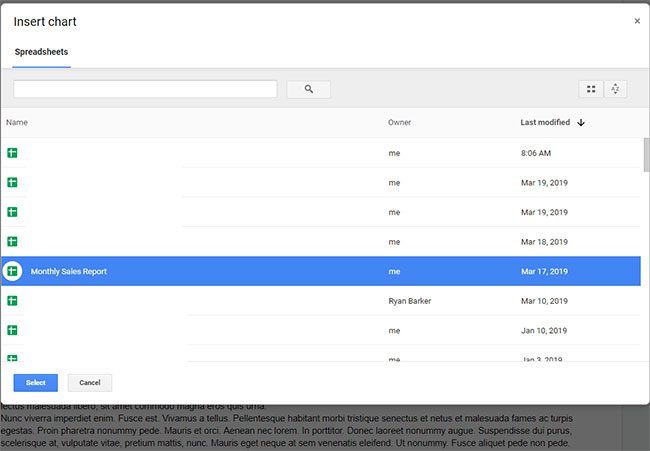Sort by Name column header
650x451 pixels.
click(x=17, y=123)
